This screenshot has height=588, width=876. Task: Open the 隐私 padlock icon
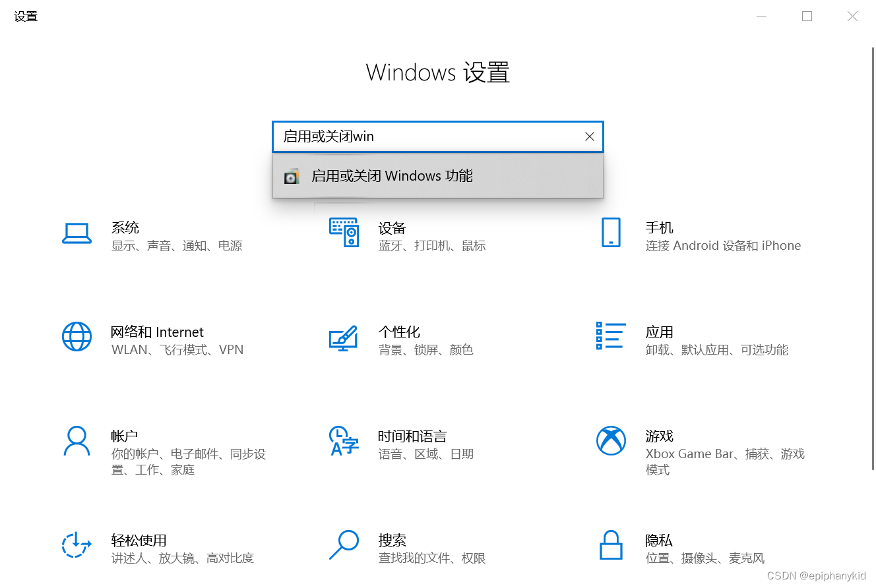611,545
